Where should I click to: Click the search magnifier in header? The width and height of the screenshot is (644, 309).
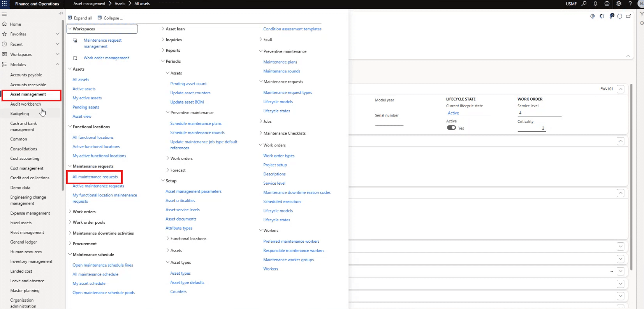(x=584, y=4)
